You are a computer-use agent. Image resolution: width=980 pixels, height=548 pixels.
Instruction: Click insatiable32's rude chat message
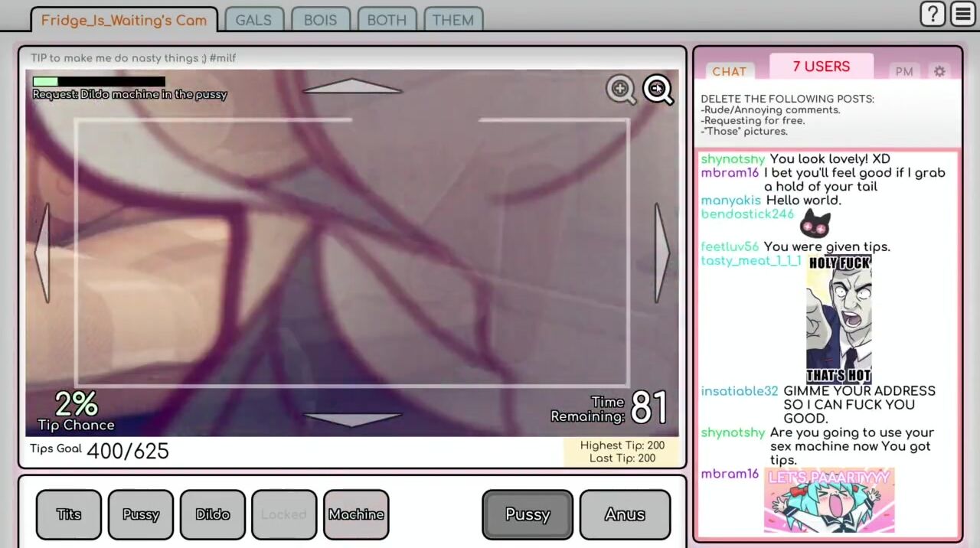pyautogui.click(x=857, y=405)
